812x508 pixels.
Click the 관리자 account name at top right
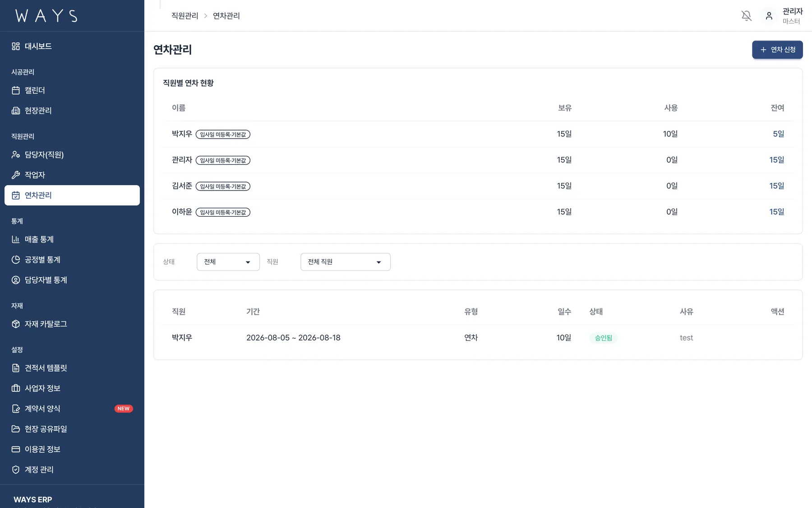793,11
